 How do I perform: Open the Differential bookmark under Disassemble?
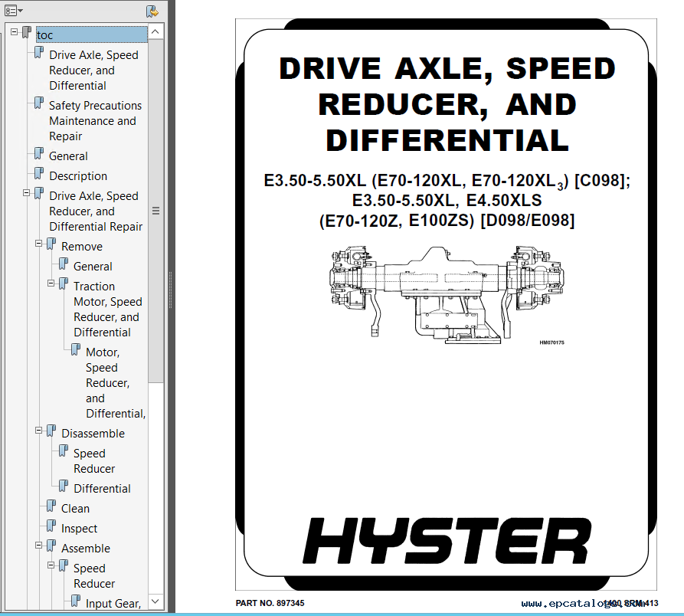pyautogui.click(x=102, y=489)
